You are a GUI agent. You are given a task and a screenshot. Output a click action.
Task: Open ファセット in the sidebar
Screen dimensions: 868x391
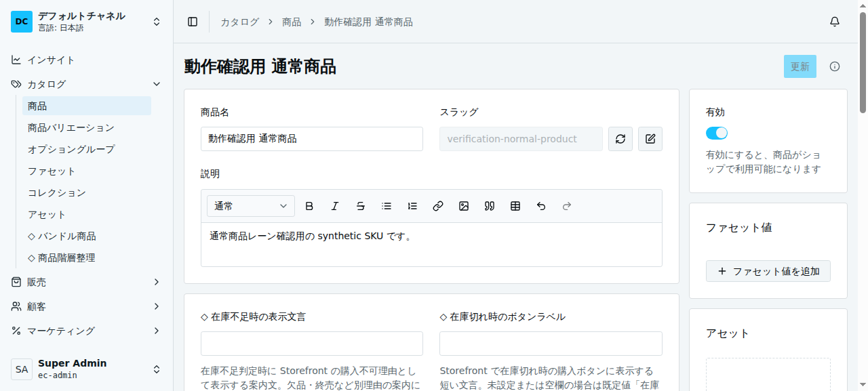(87, 171)
